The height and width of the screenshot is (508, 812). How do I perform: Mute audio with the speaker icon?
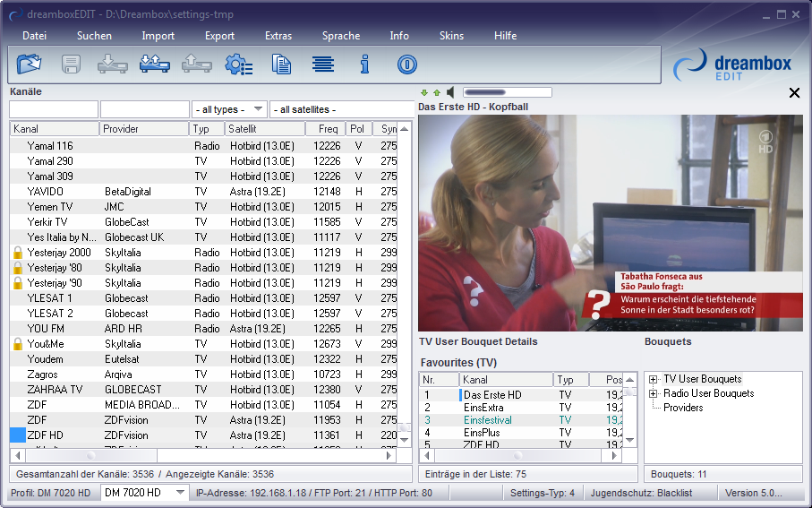click(450, 92)
